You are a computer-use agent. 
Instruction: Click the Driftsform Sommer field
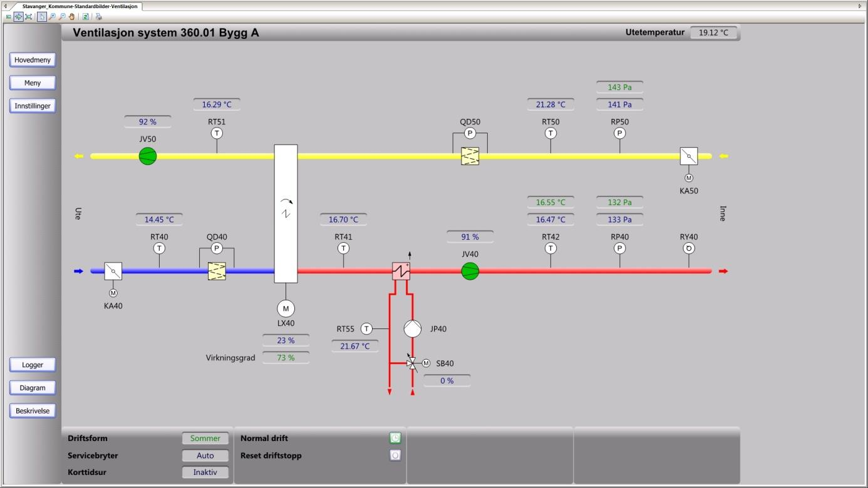[205, 439]
